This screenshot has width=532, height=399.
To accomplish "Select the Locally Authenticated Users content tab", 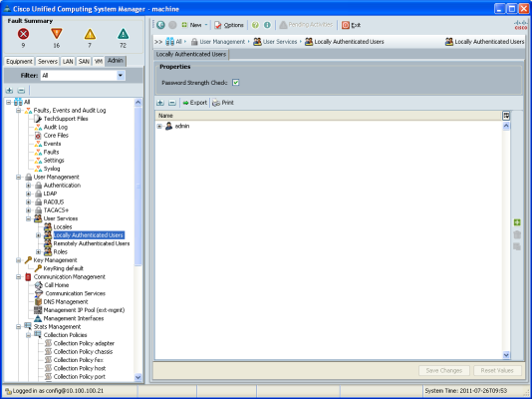I will 191,54.
